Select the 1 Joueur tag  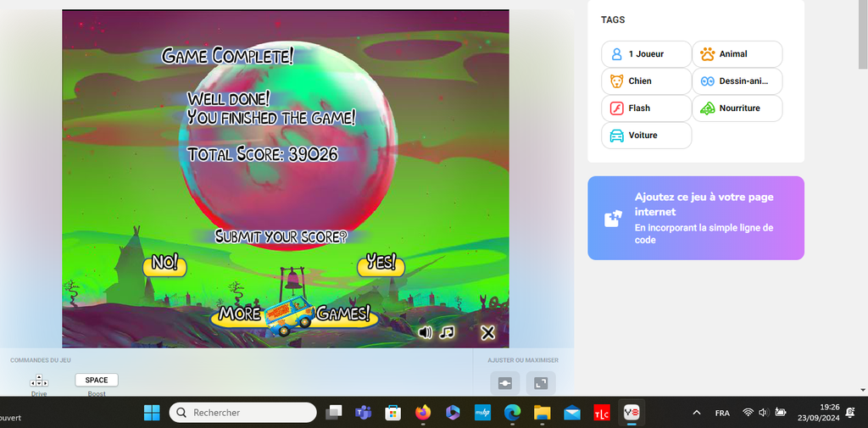(646, 54)
